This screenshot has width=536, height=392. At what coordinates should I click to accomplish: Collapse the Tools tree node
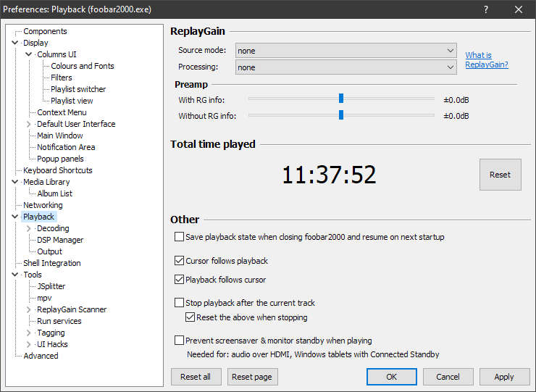(15, 275)
